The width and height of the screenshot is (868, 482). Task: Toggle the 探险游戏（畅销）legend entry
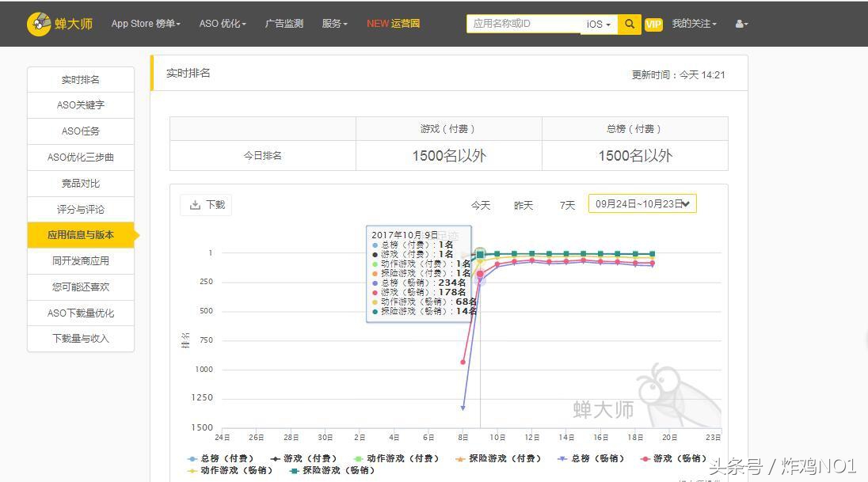(x=333, y=469)
